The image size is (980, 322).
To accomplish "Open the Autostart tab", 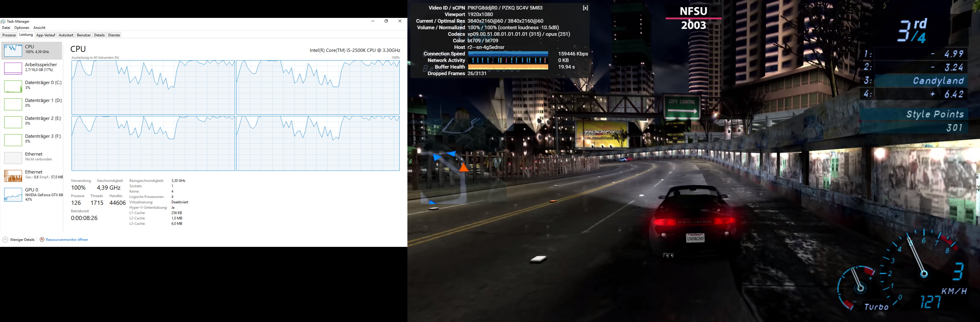I will pos(66,35).
